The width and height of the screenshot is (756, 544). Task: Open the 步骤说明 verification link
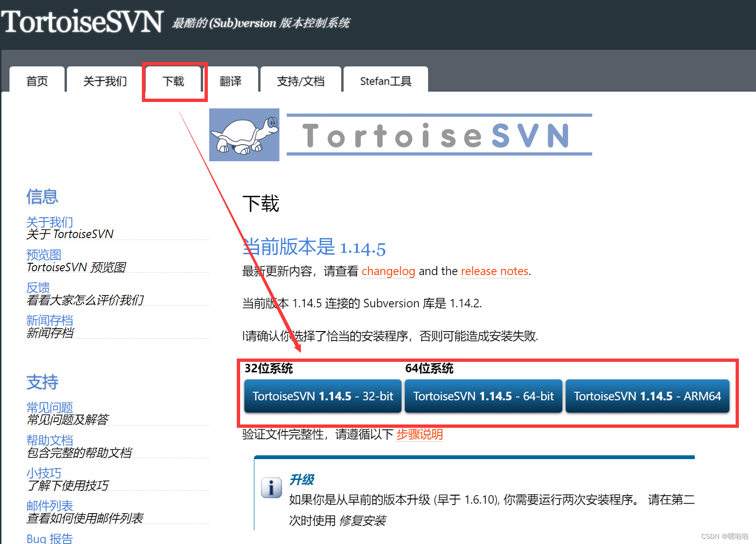(420, 434)
